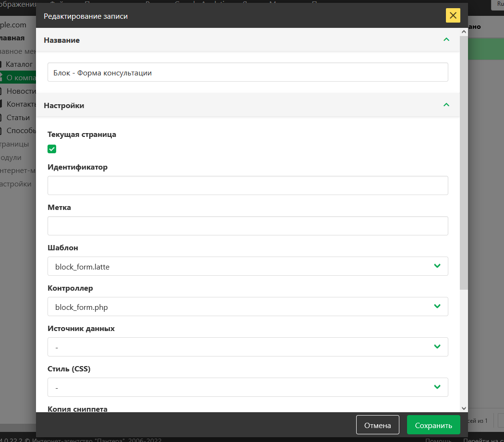Close the record editing dialog
This screenshot has height=442, width=504.
453,16
